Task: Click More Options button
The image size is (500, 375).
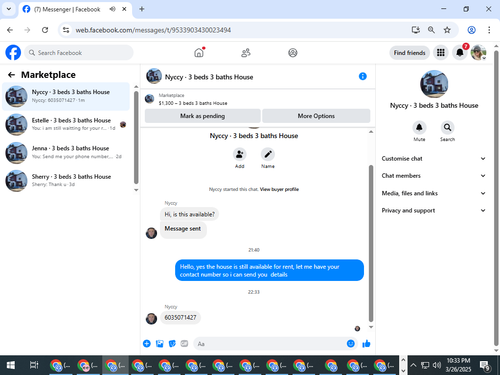Action: point(316,116)
